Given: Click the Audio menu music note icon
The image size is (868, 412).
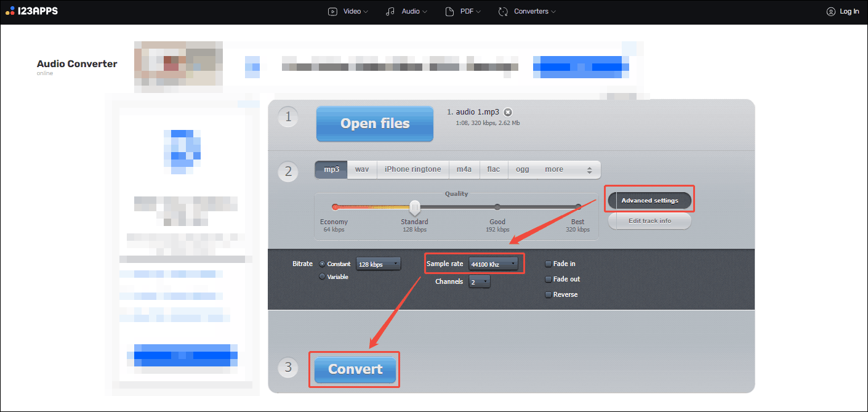Looking at the screenshot, I should click(390, 12).
